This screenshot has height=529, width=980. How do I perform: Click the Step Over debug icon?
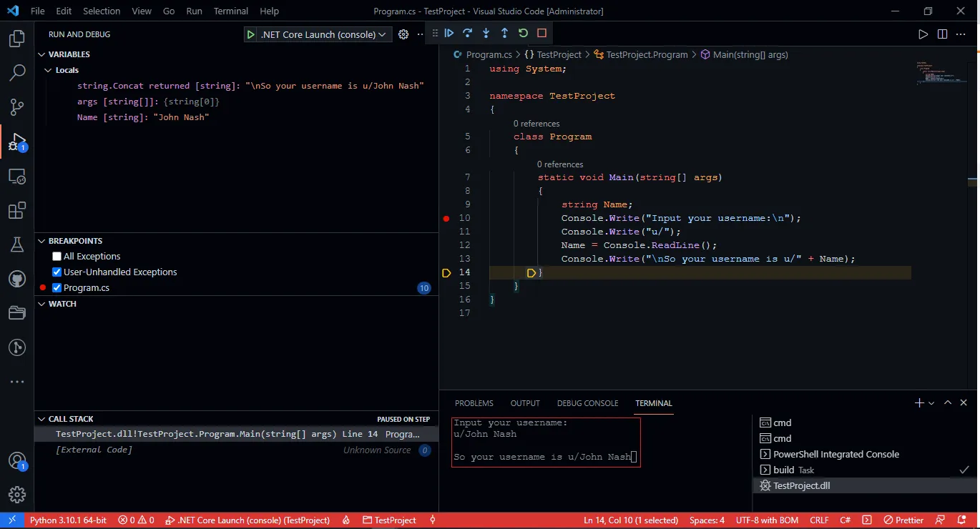coord(468,33)
